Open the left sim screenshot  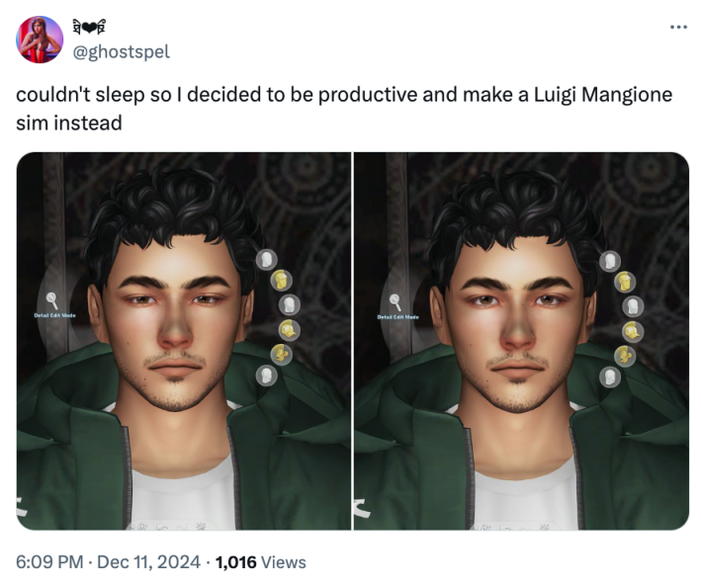pyautogui.click(x=184, y=341)
